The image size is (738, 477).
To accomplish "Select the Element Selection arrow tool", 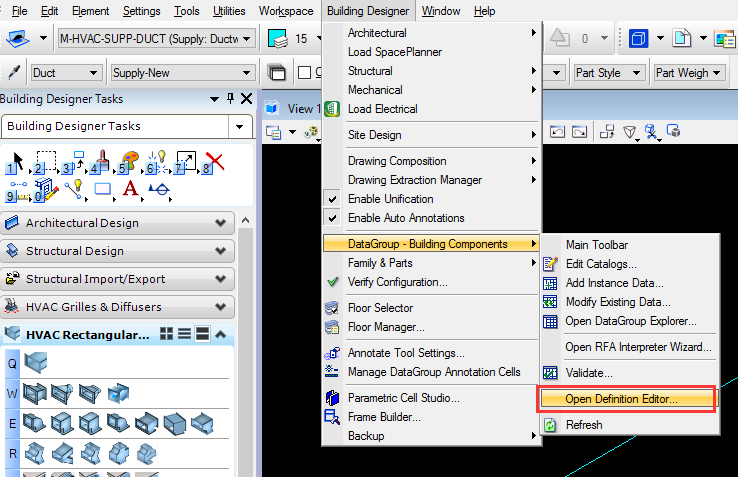I will click(x=15, y=162).
